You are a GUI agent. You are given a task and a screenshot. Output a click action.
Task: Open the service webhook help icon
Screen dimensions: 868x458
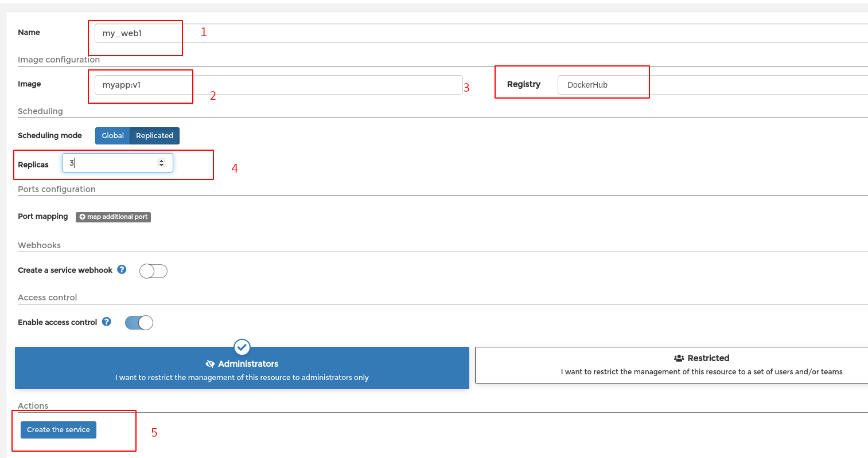pyautogui.click(x=122, y=269)
